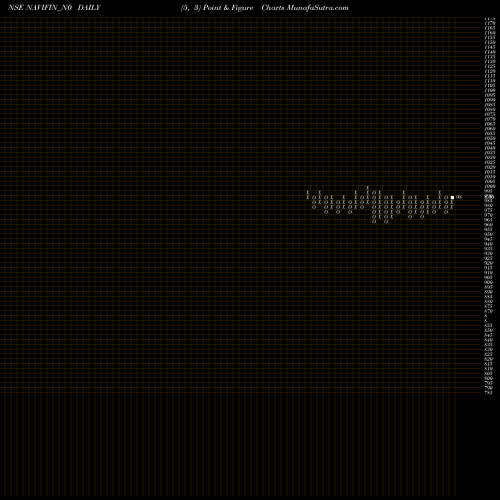Click the 970 price axis label
500x500 pixels.
tap(489, 215)
